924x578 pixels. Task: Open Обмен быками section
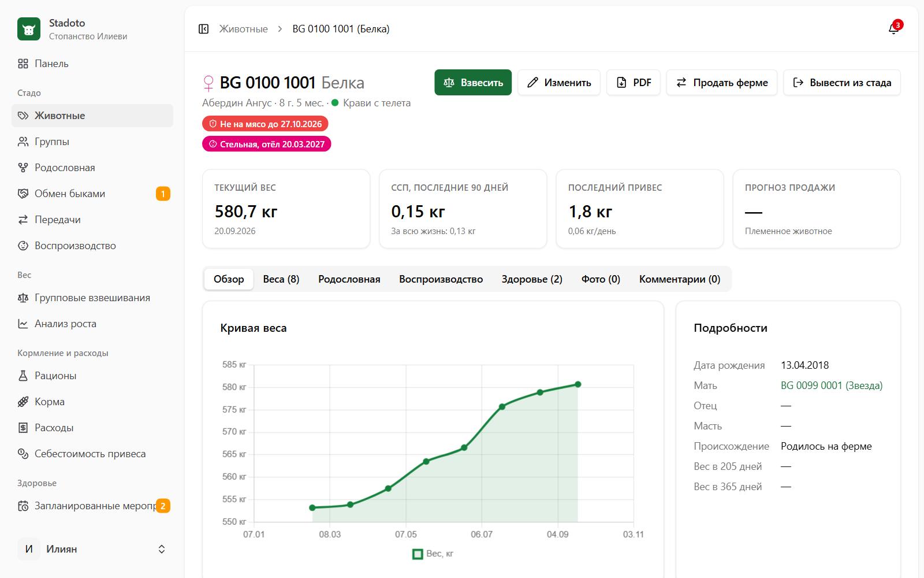pos(92,194)
